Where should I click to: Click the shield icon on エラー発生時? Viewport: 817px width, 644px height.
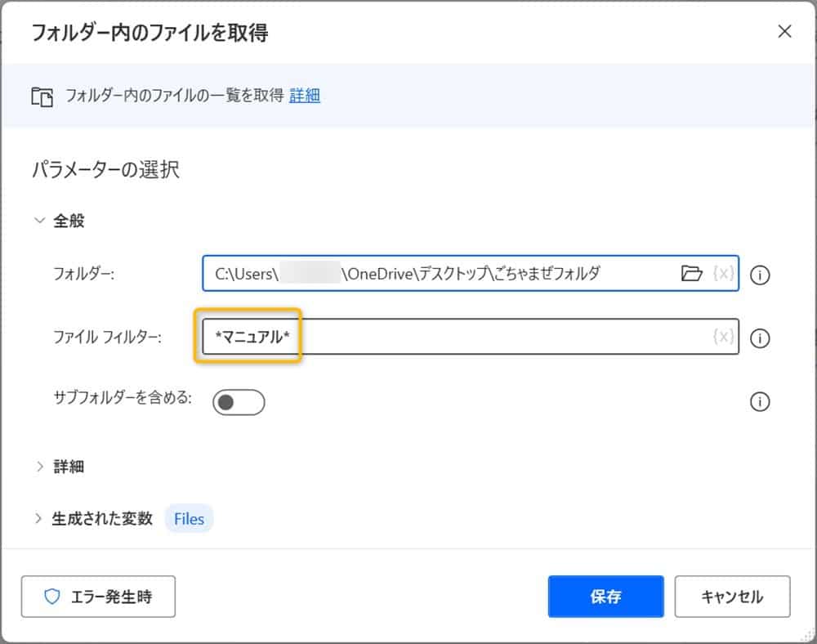[52, 597]
